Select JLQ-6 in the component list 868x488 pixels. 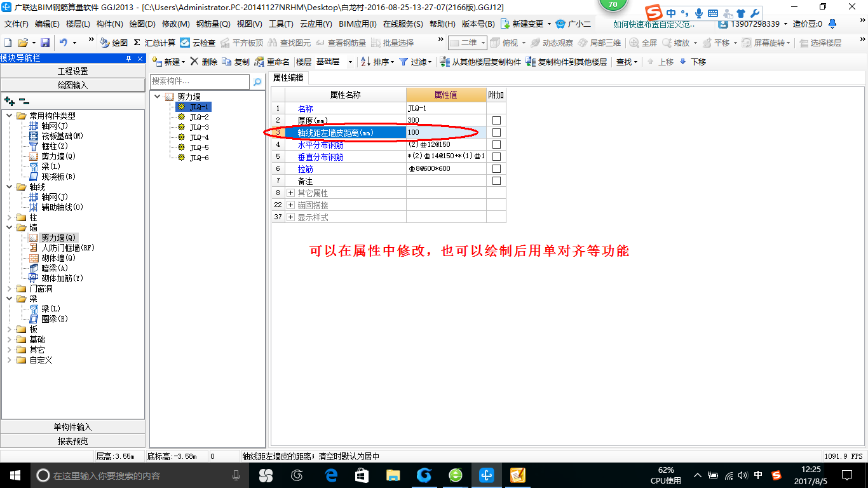point(199,158)
